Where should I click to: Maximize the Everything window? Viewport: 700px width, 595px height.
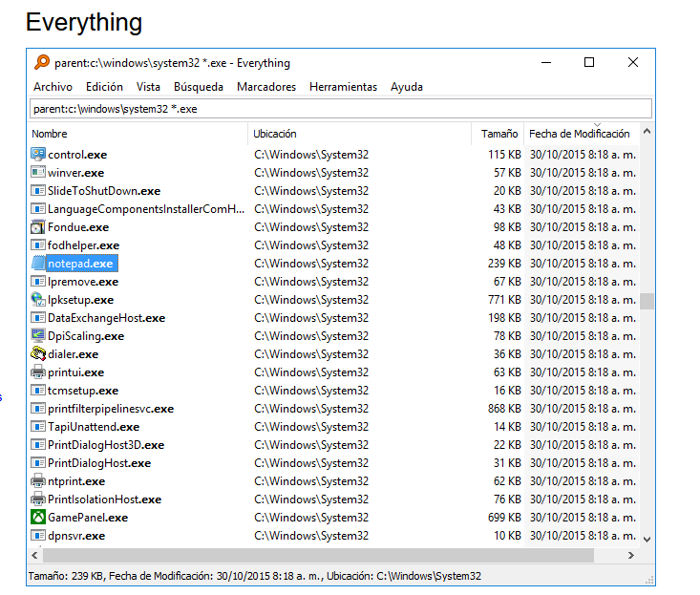(589, 62)
